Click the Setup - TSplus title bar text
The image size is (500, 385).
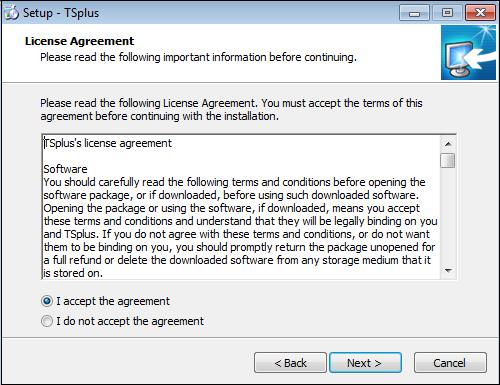click(x=61, y=13)
